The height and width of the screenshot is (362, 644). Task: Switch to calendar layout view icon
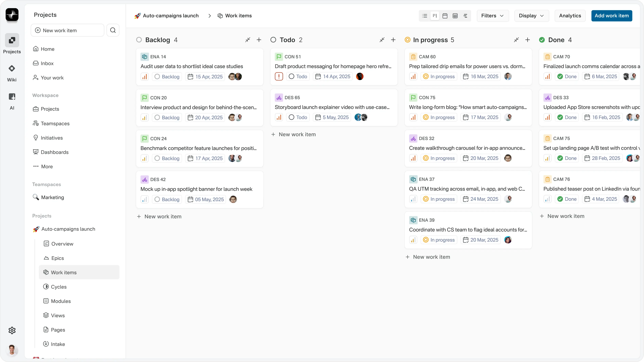[x=445, y=16]
